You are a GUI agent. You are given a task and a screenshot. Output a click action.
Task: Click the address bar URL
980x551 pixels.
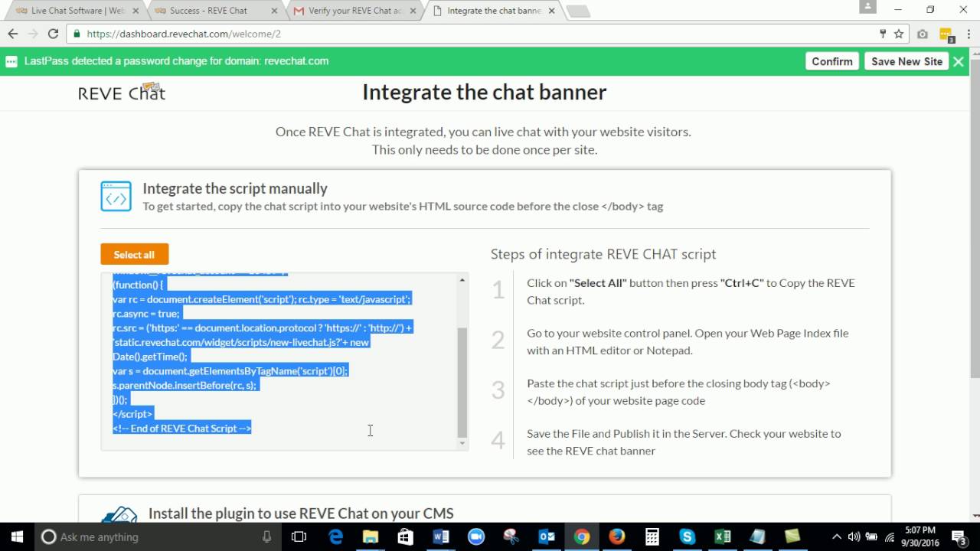tap(184, 34)
